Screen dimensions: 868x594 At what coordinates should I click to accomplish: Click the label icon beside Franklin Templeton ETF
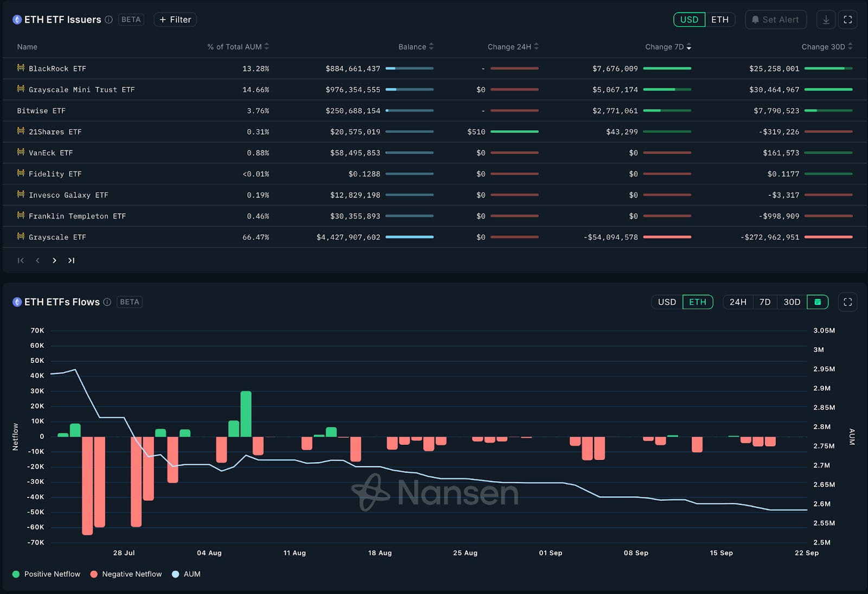point(21,215)
